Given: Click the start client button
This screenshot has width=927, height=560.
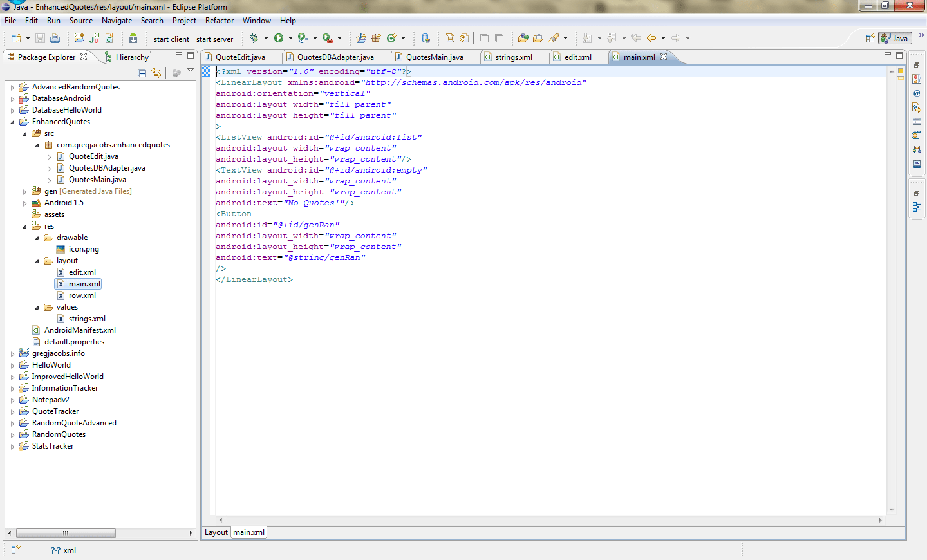Looking at the screenshot, I should click(x=171, y=39).
